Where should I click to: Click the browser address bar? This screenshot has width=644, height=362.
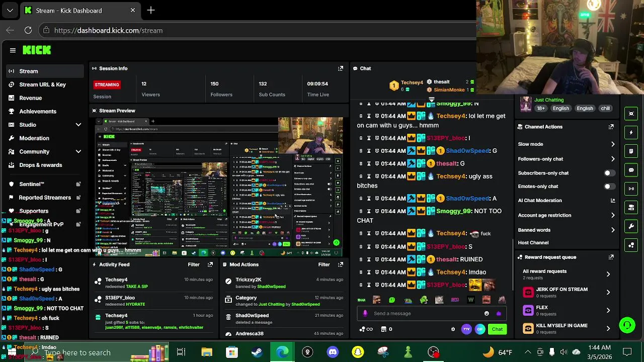tap(257, 30)
